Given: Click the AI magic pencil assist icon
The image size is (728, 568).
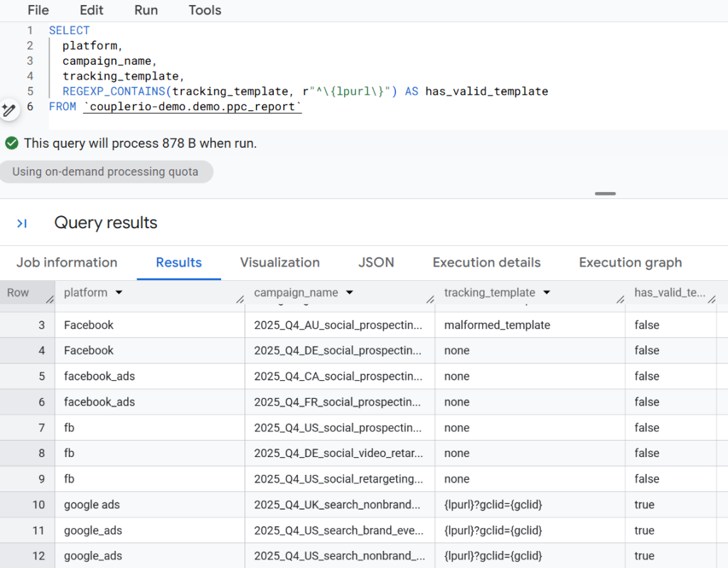Looking at the screenshot, I should click(x=9, y=110).
